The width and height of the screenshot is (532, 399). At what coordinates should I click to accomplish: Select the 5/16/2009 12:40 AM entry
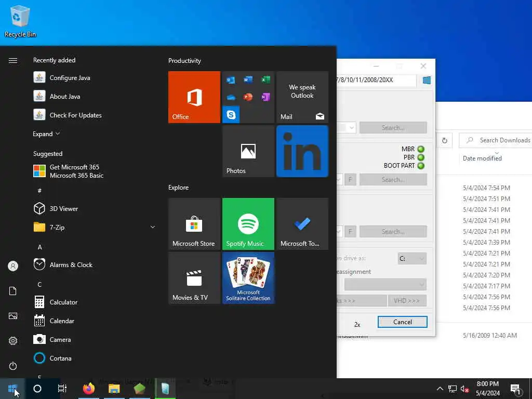coord(489,335)
